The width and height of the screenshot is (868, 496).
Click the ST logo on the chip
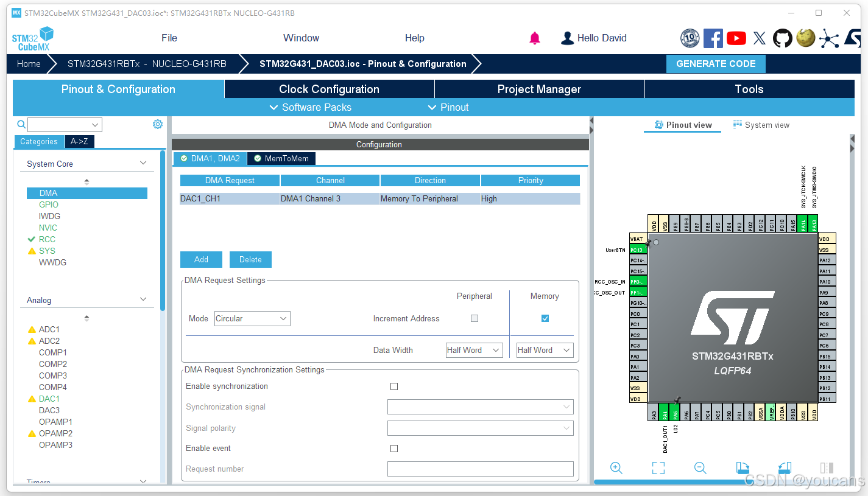click(733, 316)
